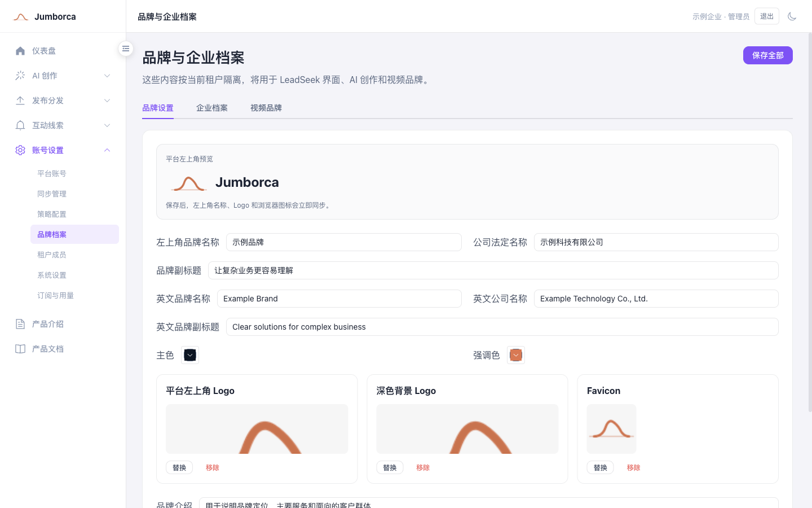This screenshot has width=812, height=508.
Task: Click the 深色背景 Logo preview image
Action: click(467, 429)
